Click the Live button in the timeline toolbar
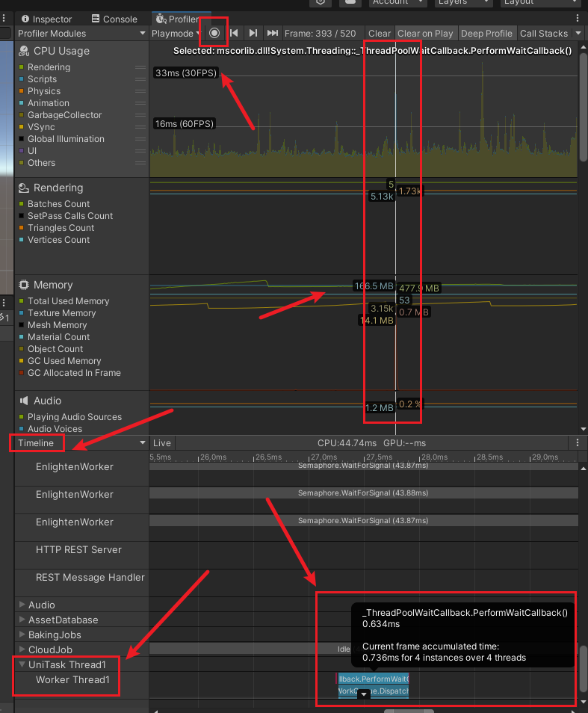Image resolution: width=588 pixels, height=713 pixels. click(162, 443)
